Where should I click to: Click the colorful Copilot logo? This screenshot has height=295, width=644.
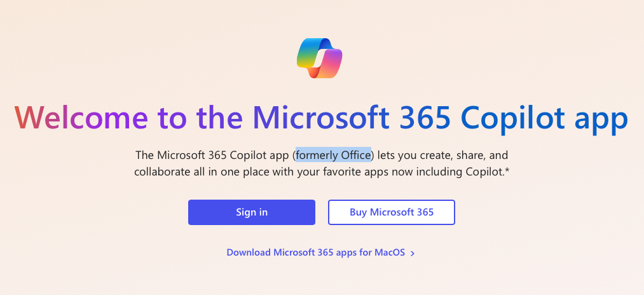(320, 58)
